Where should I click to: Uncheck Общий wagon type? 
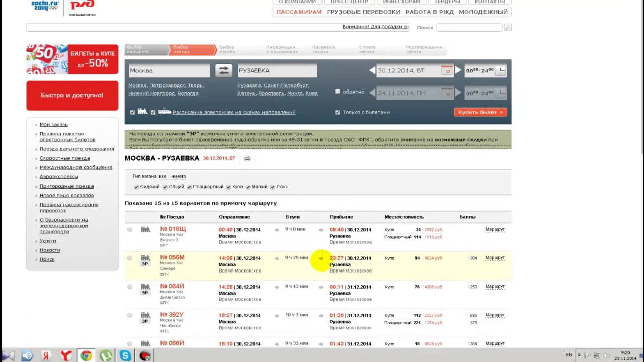coord(165,187)
